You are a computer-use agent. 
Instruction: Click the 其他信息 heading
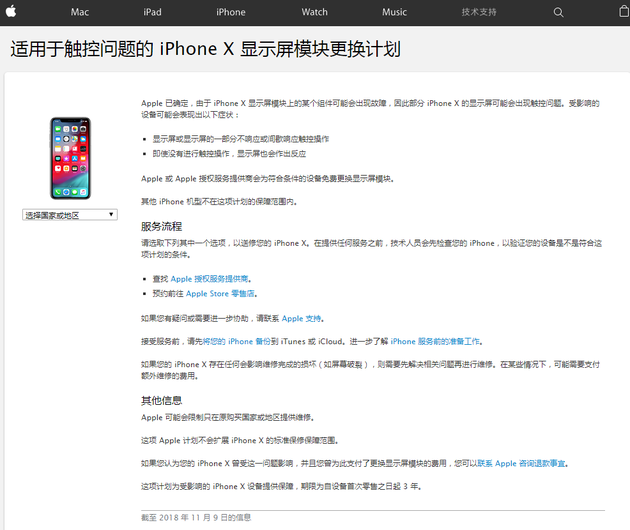[x=162, y=401]
